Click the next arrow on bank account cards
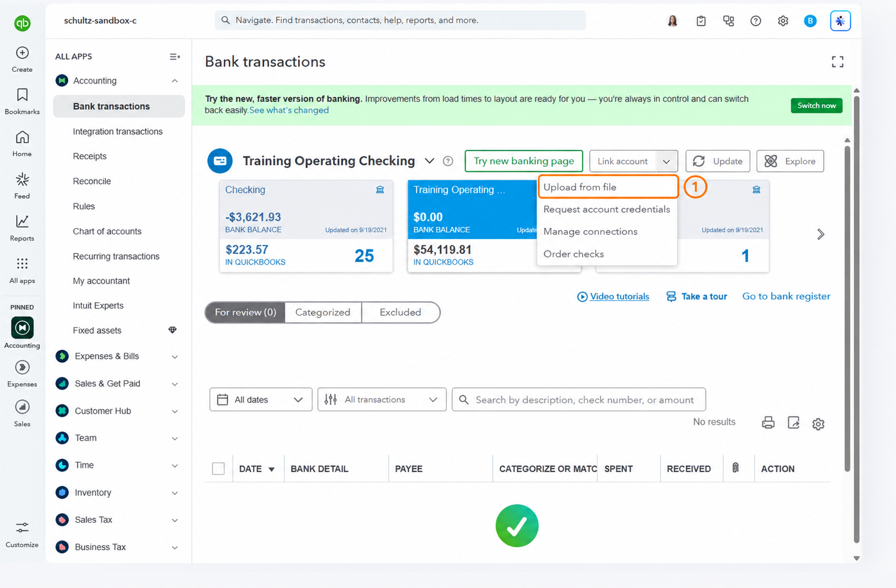896x588 pixels. (x=820, y=234)
